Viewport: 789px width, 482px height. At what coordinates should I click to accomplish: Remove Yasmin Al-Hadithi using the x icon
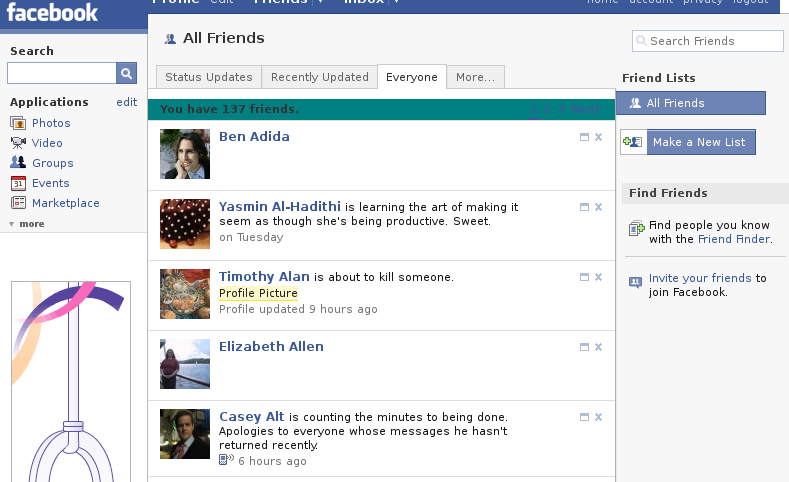click(598, 207)
